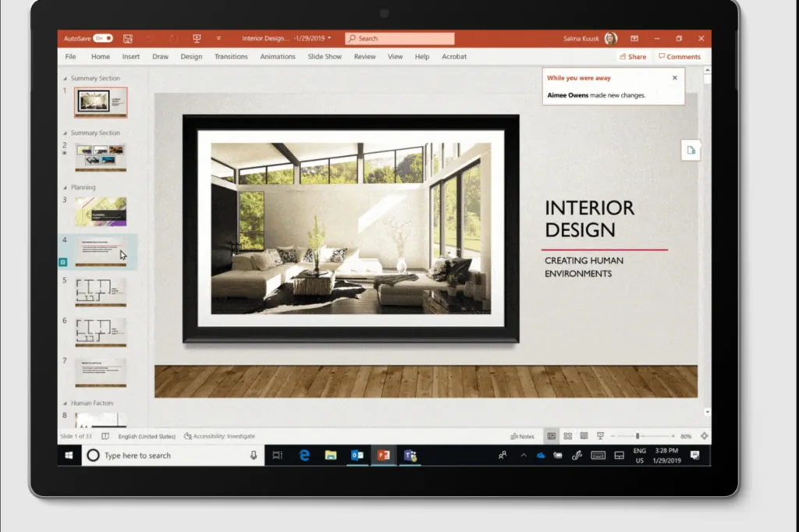Viewport: 799px width, 532px height.
Task: Open the floating document icon on slide
Action: pyautogui.click(x=691, y=151)
